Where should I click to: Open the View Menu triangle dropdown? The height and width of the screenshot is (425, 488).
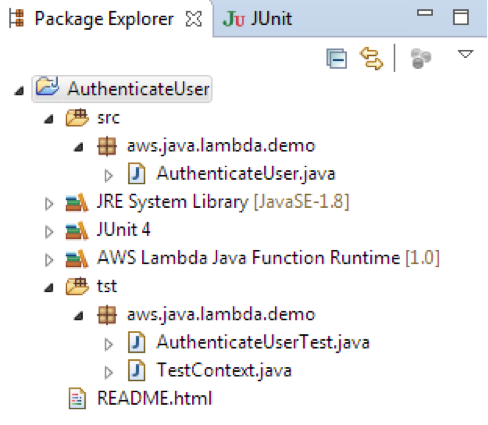465,54
